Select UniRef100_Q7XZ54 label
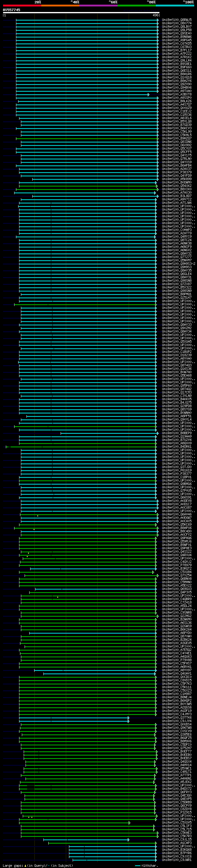Image resolution: width=197 pixels, height=868 pixels. coord(176,575)
